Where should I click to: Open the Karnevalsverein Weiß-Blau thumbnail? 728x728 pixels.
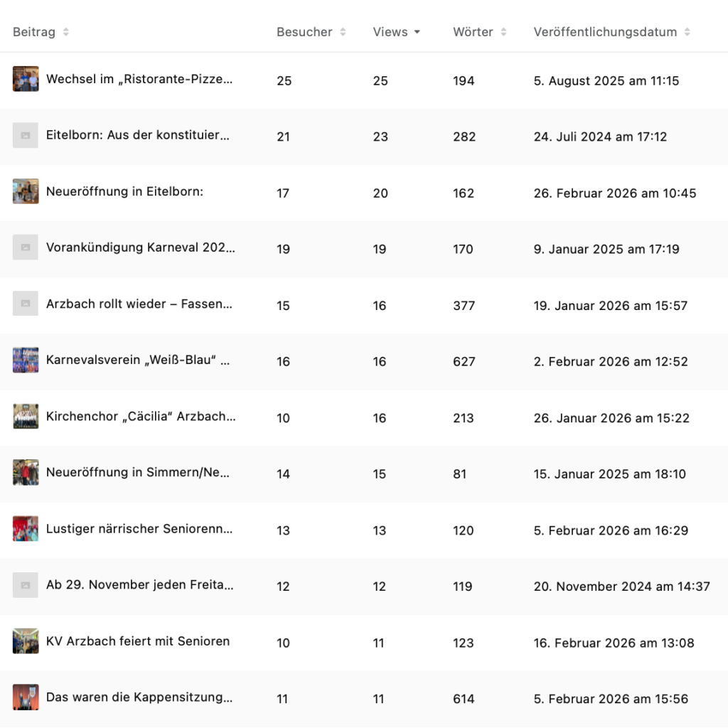pos(26,360)
